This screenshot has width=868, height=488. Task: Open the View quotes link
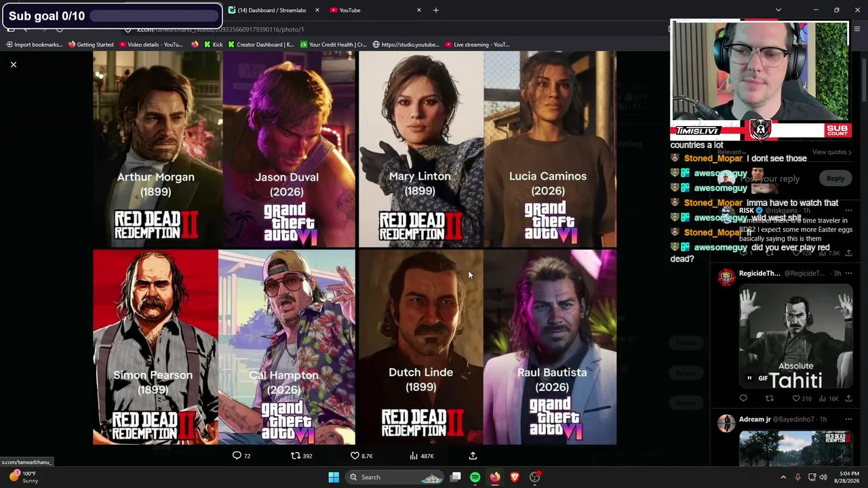tap(831, 152)
